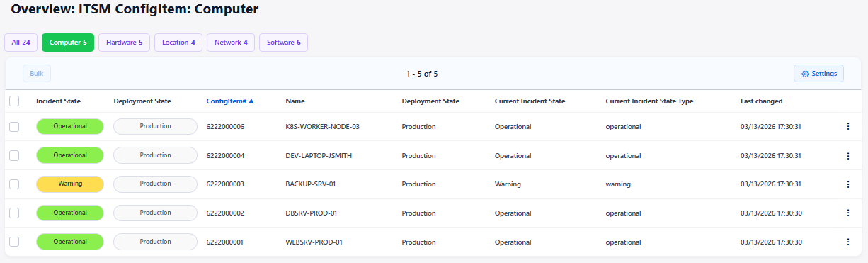Sort by the ConfigItem# column header
The height and width of the screenshot is (263, 868).
tap(226, 101)
